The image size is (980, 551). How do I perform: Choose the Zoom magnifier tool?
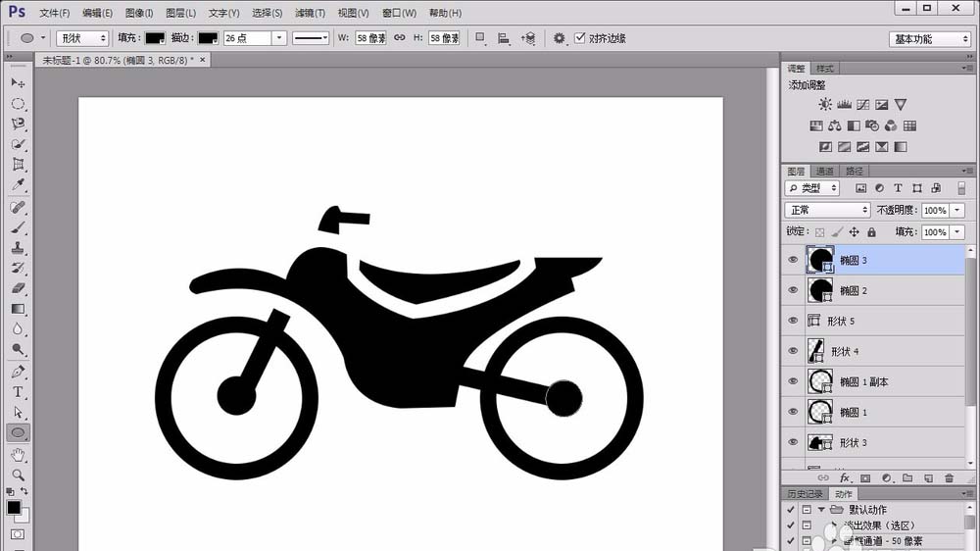(18, 476)
